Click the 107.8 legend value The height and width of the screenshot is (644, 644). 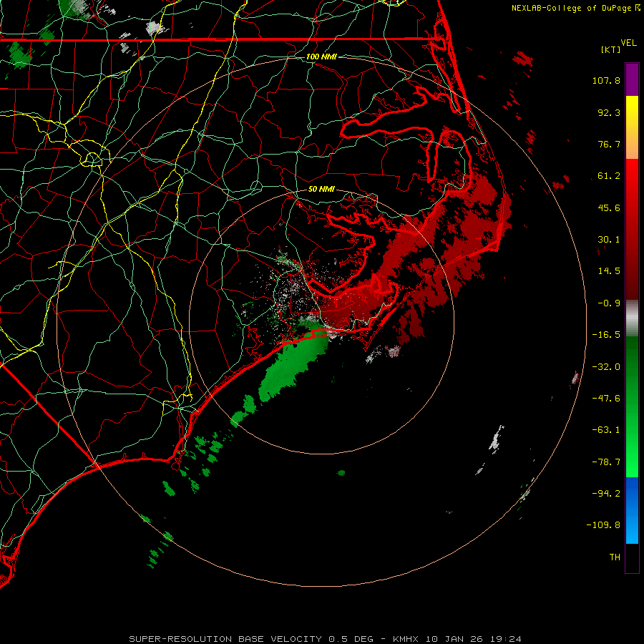tap(606, 80)
